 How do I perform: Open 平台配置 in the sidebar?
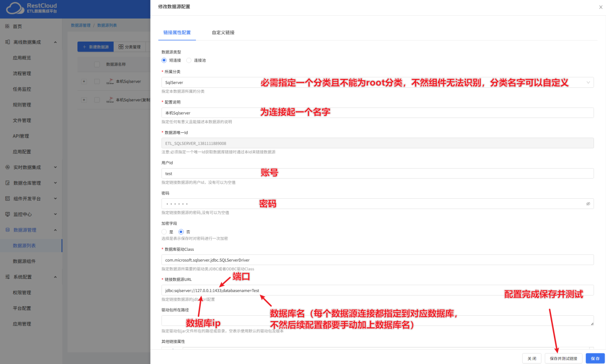[22, 308]
